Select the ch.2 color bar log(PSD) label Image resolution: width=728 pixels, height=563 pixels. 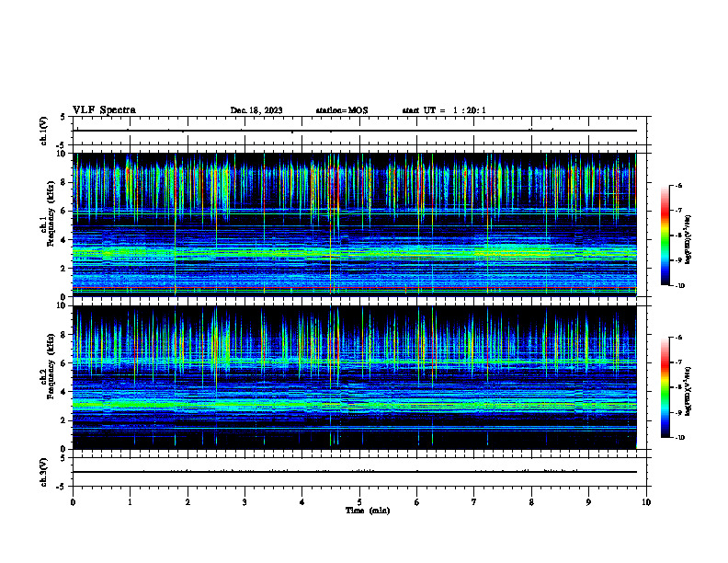pos(688,391)
